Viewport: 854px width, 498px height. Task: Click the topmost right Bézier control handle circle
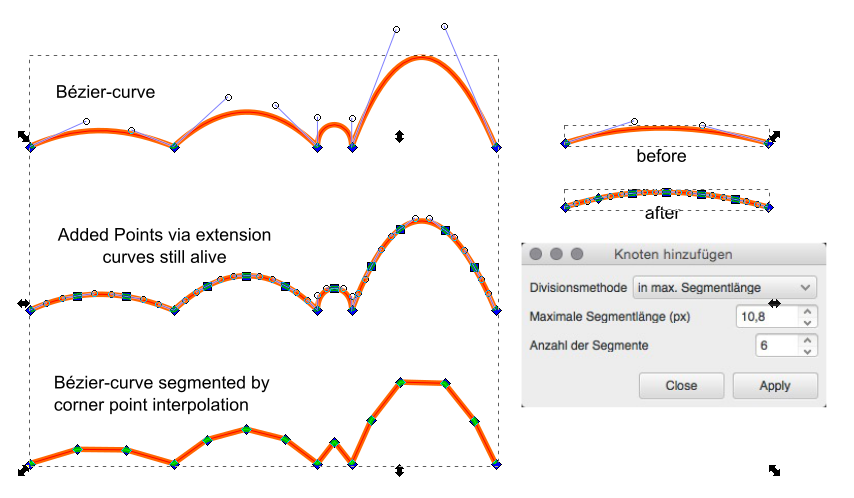tap(444, 27)
